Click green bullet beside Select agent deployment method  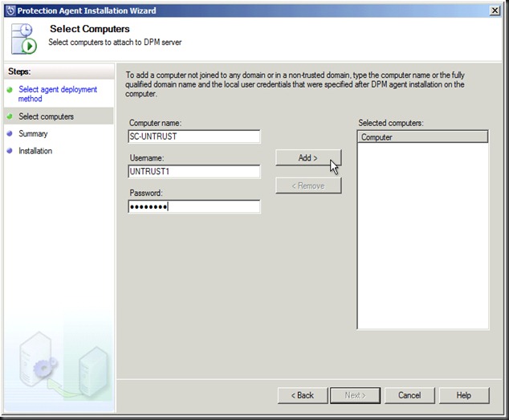point(10,90)
